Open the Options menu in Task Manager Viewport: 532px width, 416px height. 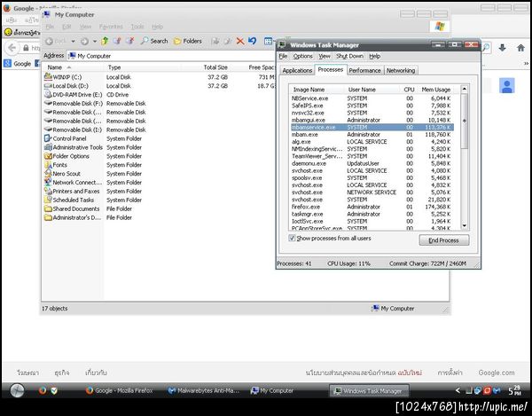[302, 56]
